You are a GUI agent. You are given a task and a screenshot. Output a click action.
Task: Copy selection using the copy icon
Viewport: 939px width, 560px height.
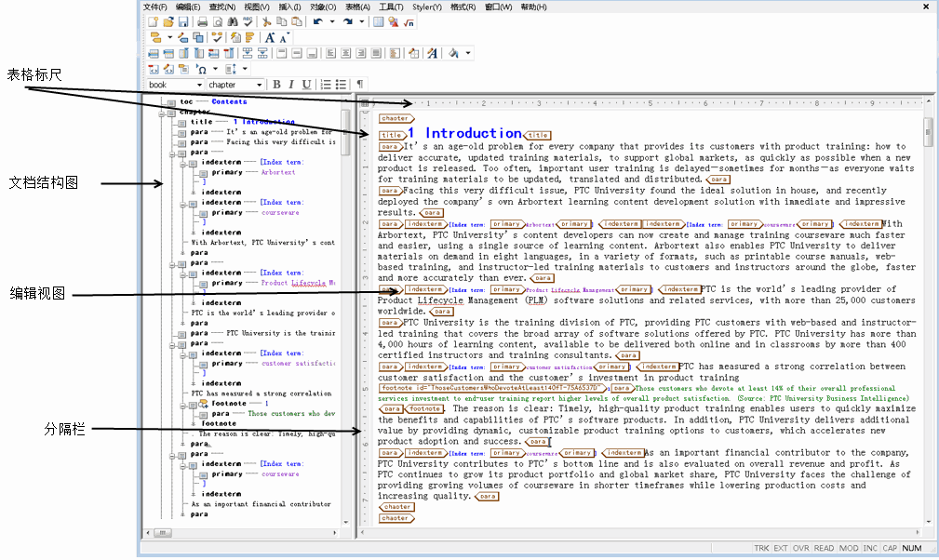click(x=281, y=21)
